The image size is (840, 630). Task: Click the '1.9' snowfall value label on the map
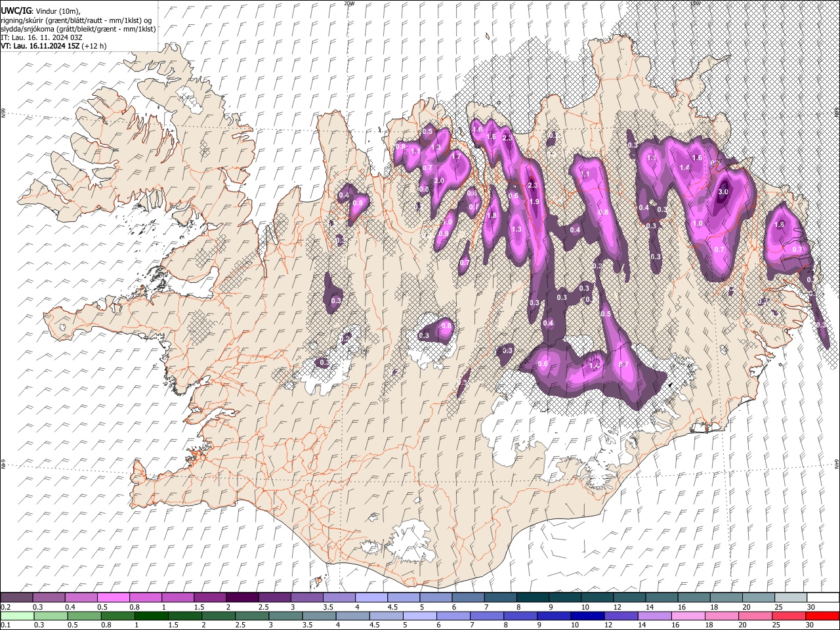(534, 202)
